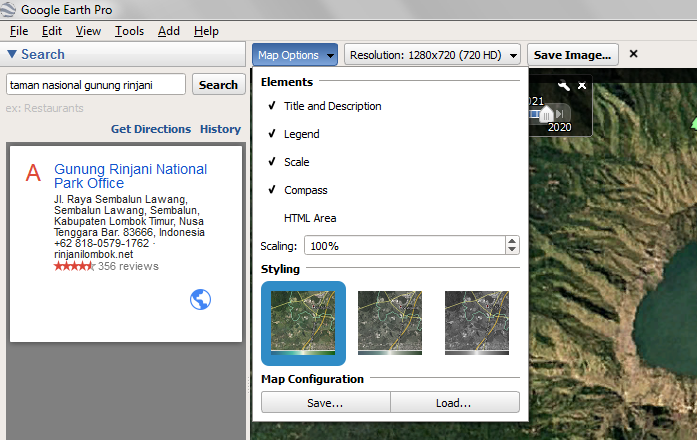The height and width of the screenshot is (440, 697).
Task: Click the Save Image button
Action: [x=573, y=55]
